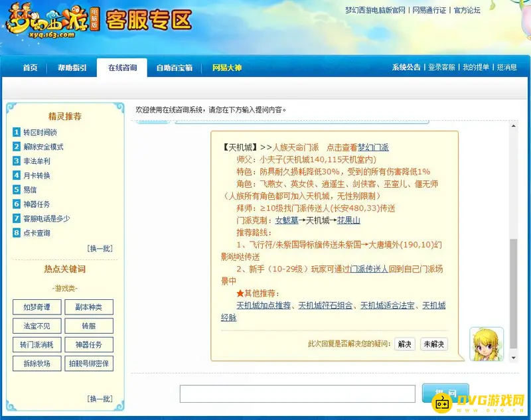This screenshot has width=531, height=420.
Task: Open the 门派传送人 link
Action: point(368,269)
